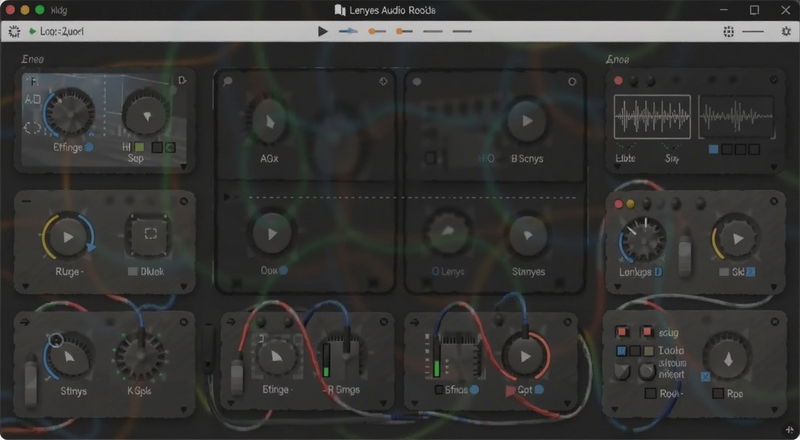The image size is (800, 440).
Task: Click the Xldg title menu item
Action: (59, 10)
